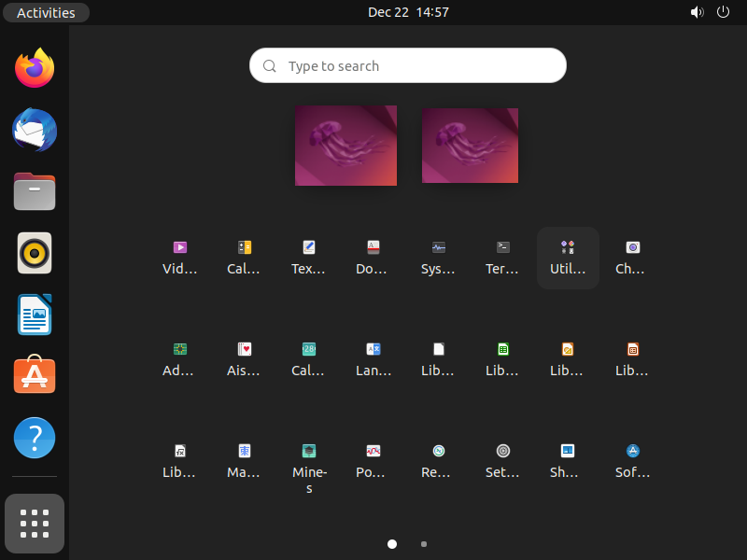Open Additional Drivers (Ad...) app
The width and height of the screenshot is (747, 560).
point(180,359)
